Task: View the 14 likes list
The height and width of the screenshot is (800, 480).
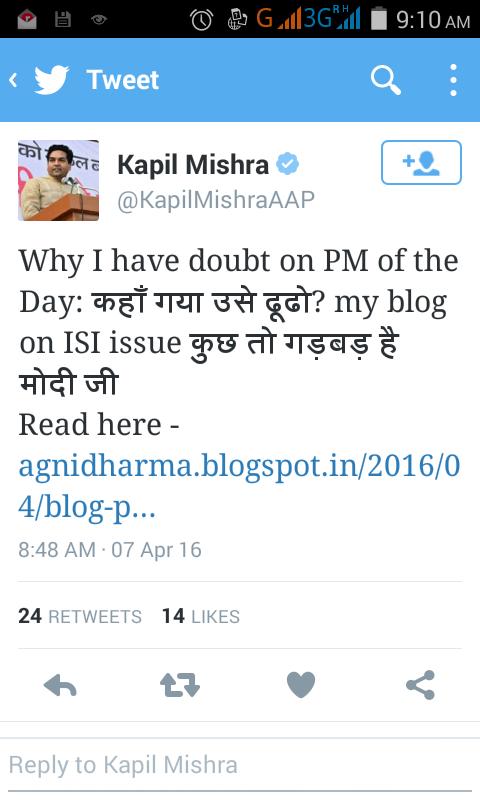Action: [200, 616]
